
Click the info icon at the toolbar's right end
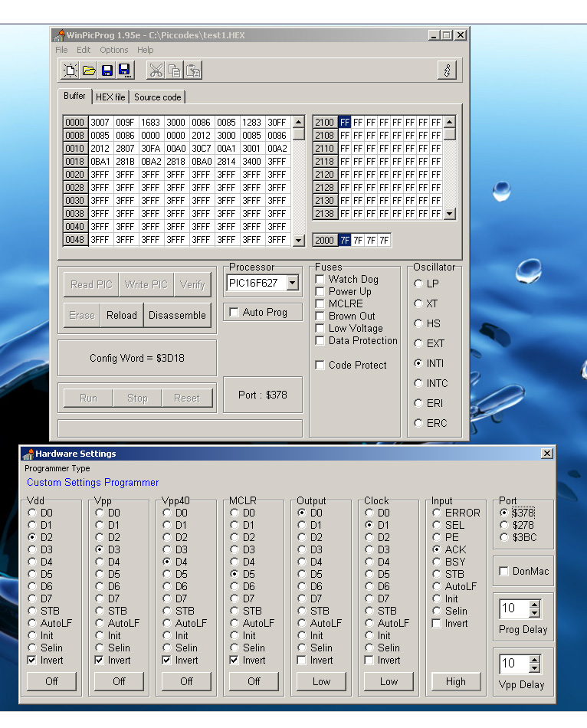tap(448, 70)
